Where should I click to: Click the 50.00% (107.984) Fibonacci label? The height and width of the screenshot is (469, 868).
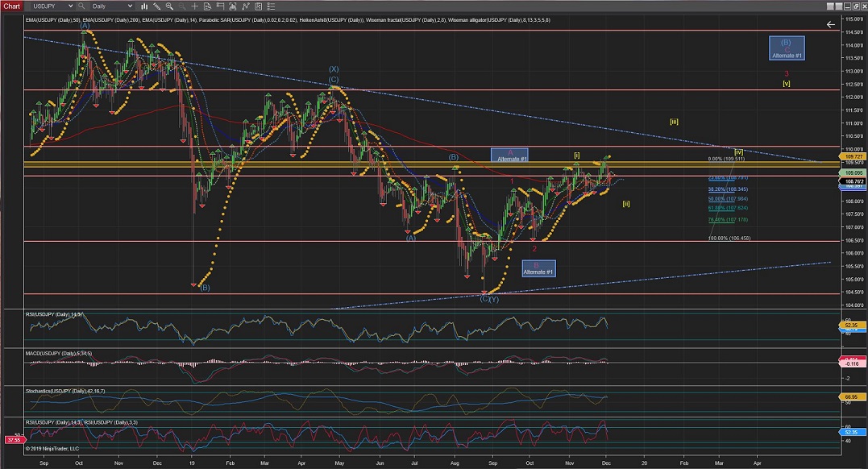coord(728,199)
